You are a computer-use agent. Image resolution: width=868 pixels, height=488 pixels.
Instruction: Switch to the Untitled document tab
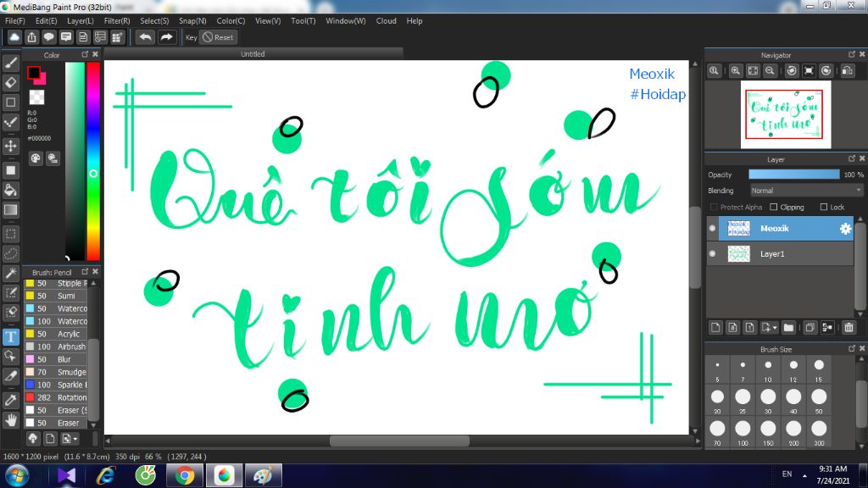[x=253, y=53]
